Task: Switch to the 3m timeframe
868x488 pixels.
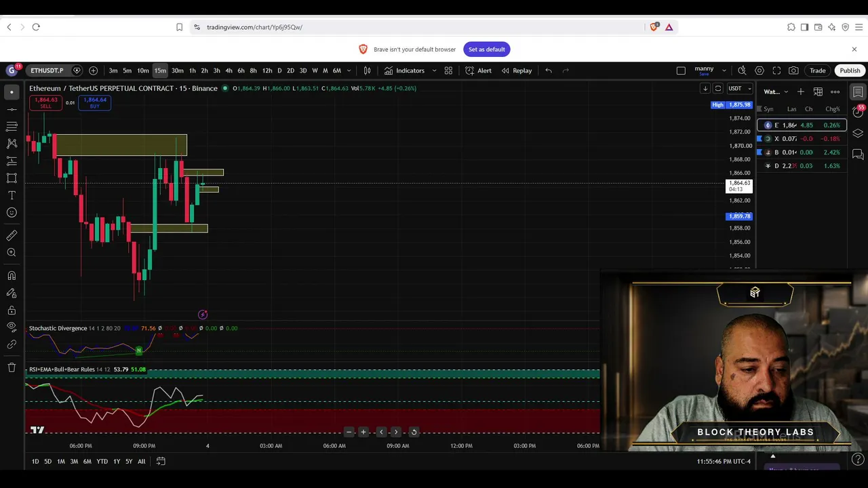Action: pyautogui.click(x=113, y=70)
